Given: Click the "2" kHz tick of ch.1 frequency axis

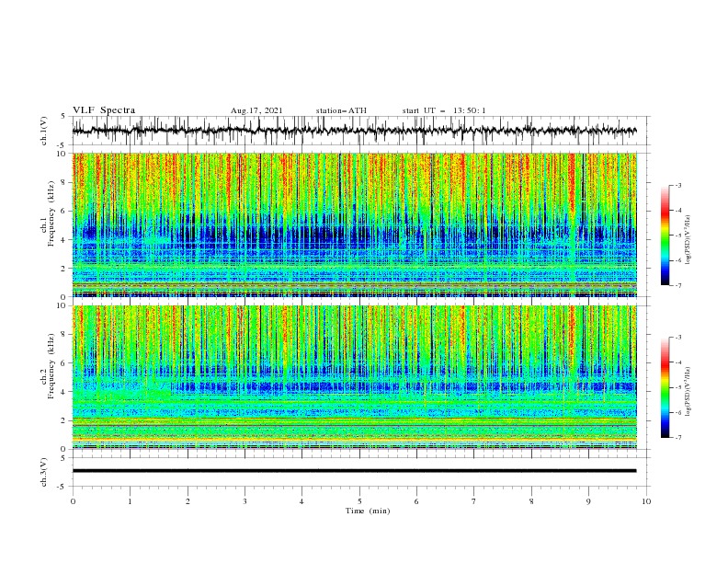Looking at the screenshot, I should [63, 269].
